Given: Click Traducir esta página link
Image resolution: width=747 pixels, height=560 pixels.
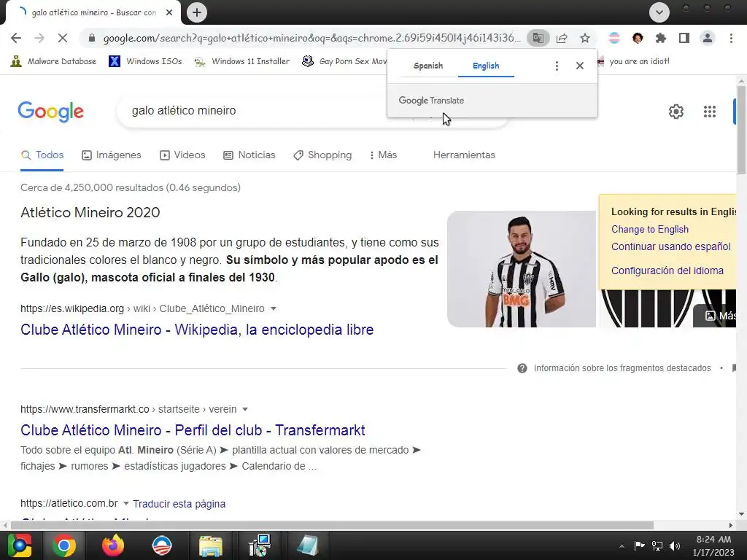Looking at the screenshot, I should click(x=179, y=504).
